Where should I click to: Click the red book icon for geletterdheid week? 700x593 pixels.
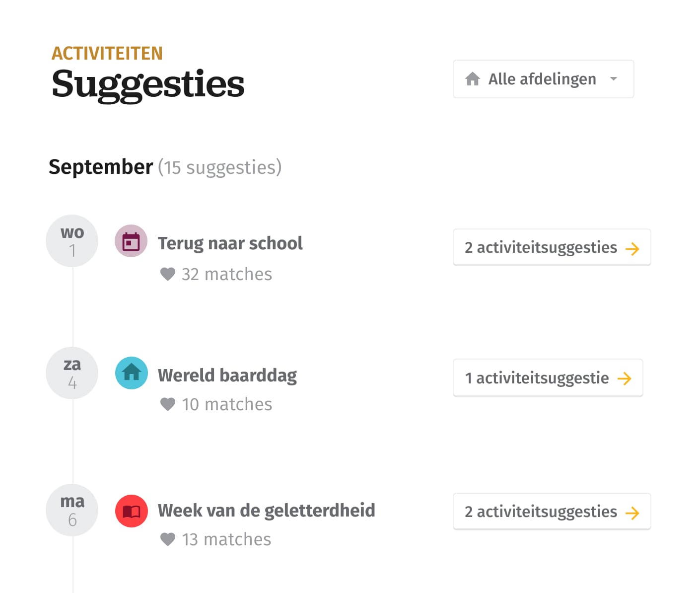click(132, 511)
